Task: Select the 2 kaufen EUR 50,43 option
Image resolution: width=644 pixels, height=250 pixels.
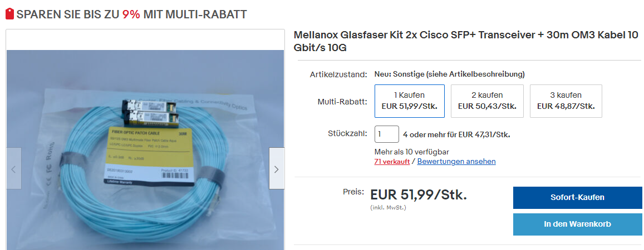Action: 487,101
